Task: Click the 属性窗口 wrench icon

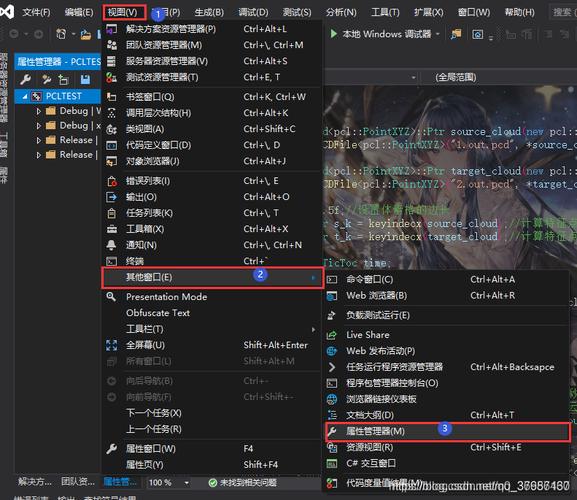Action: (x=111, y=449)
